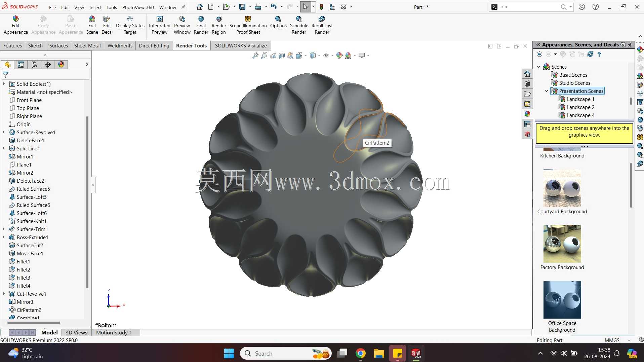The width and height of the screenshot is (644, 362).
Task: Click Up One Level arrow in Appearances pane
Action: point(599,54)
